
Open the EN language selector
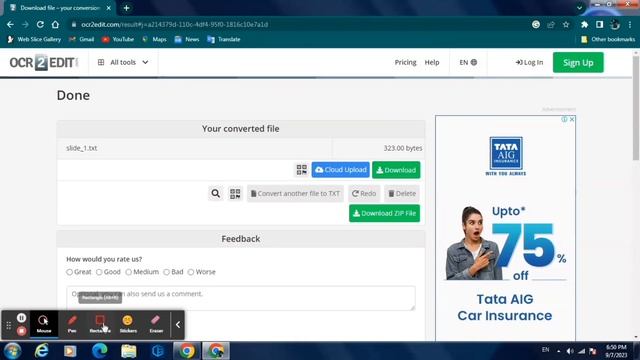(x=468, y=62)
